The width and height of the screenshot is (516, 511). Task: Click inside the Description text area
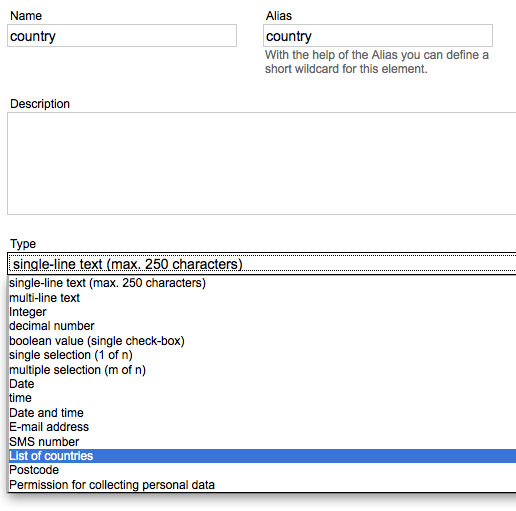point(262,163)
